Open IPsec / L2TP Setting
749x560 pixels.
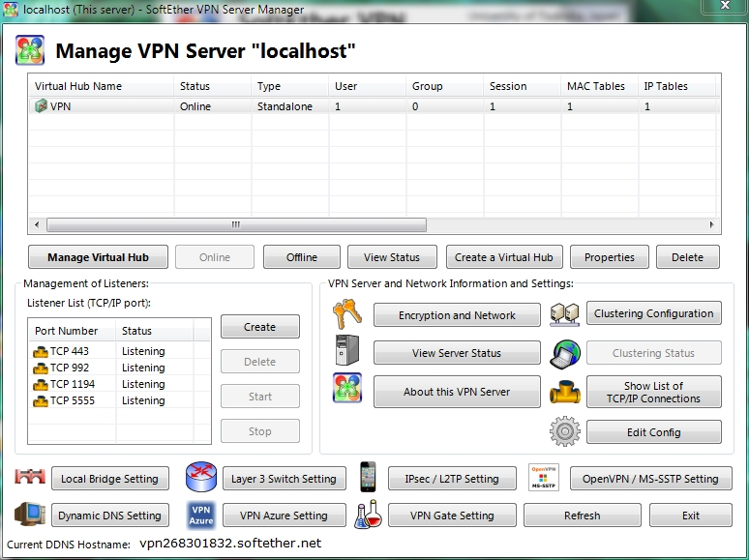(x=452, y=479)
